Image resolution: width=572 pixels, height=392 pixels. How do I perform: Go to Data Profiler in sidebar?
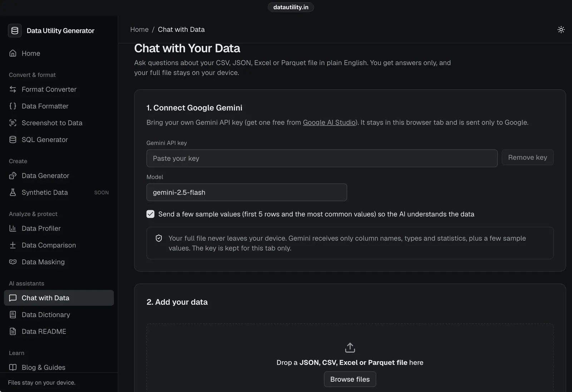(59, 228)
